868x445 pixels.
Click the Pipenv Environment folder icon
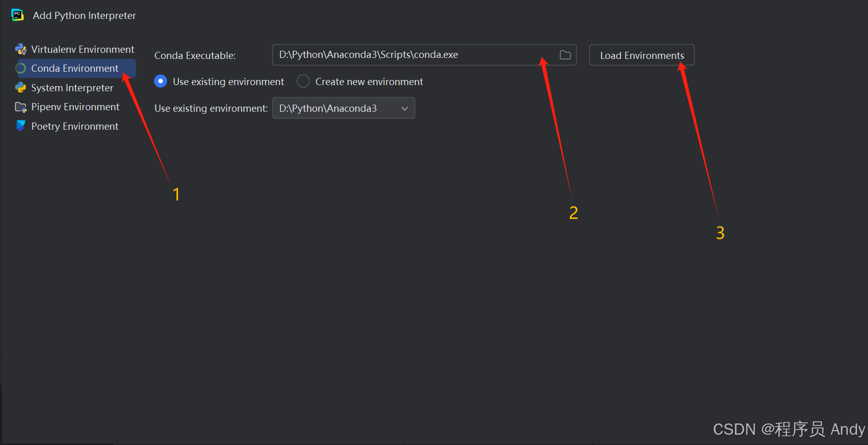[21, 107]
